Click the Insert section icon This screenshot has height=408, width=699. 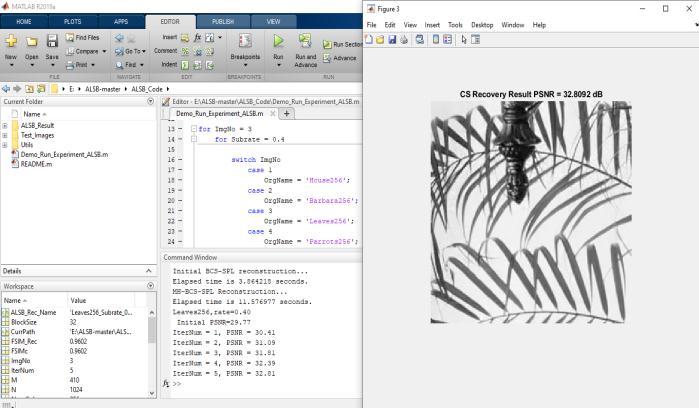[x=185, y=38]
